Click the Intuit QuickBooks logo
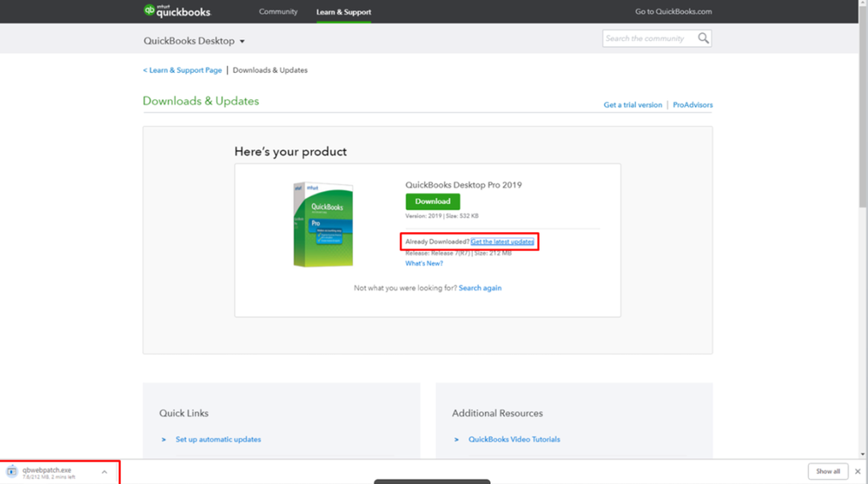 tap(177, 11)
